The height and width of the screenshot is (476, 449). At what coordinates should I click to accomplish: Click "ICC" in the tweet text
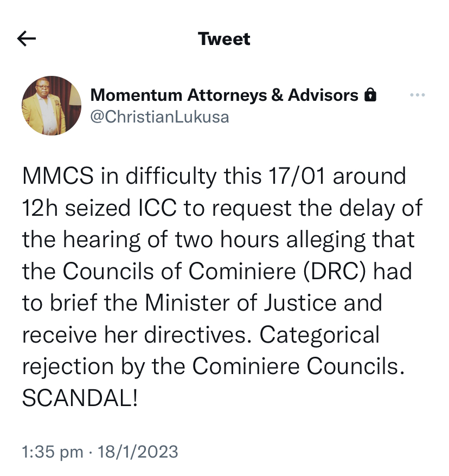(161, 208)
